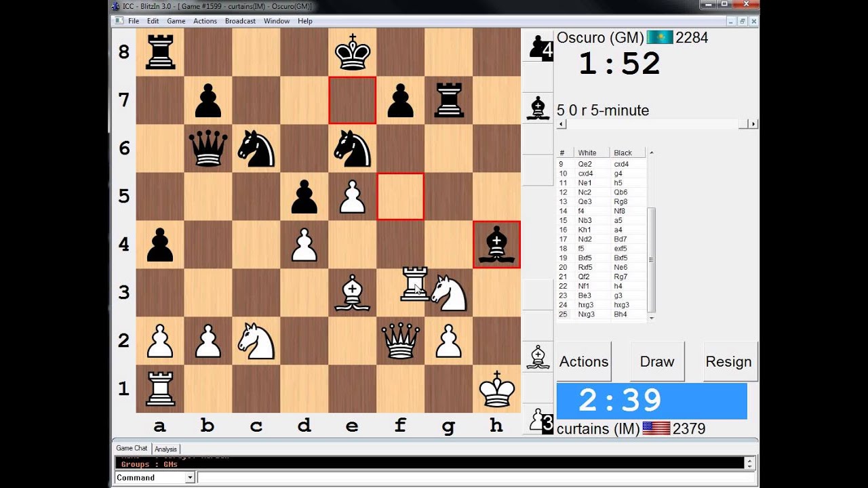The image size is (868, 488).
Task: Open the File menu
Action: [x=134, y=21]
